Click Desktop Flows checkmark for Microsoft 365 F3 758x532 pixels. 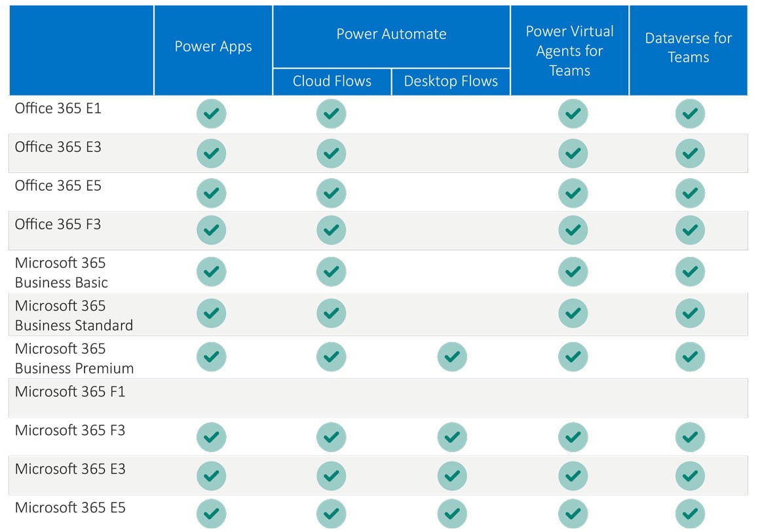(452, 437)
